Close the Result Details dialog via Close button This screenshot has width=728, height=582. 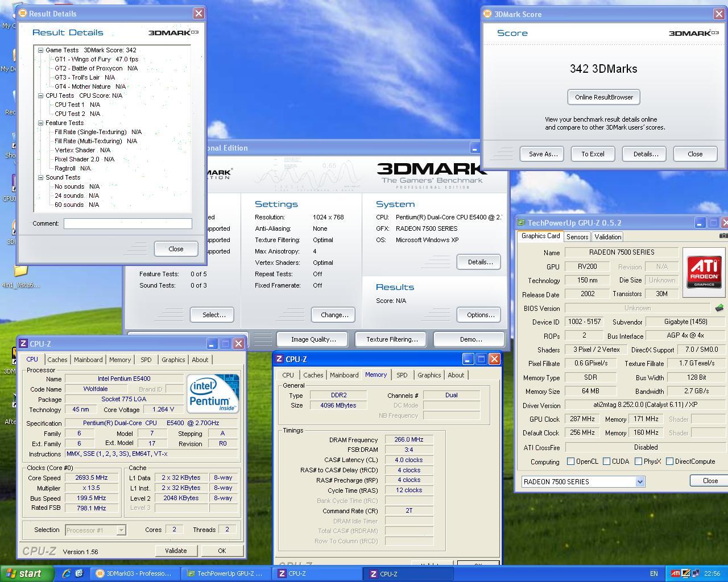[x=176, y=249]
